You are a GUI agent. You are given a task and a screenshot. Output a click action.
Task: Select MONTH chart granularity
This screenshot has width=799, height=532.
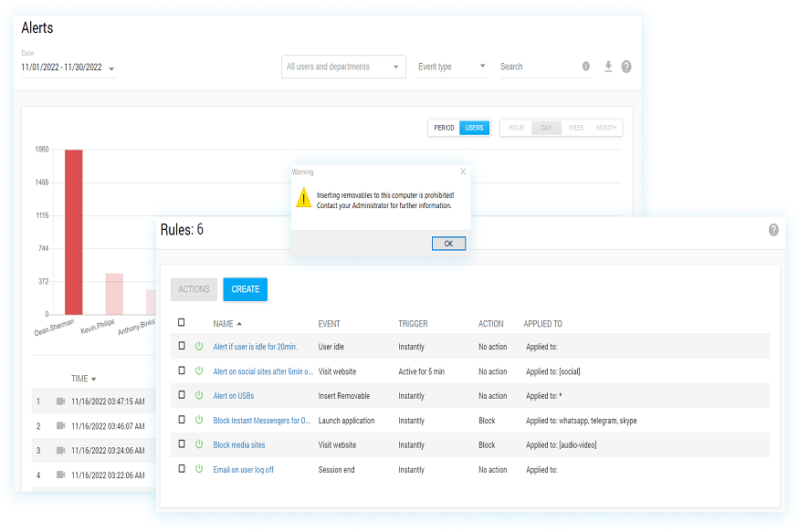606,128
